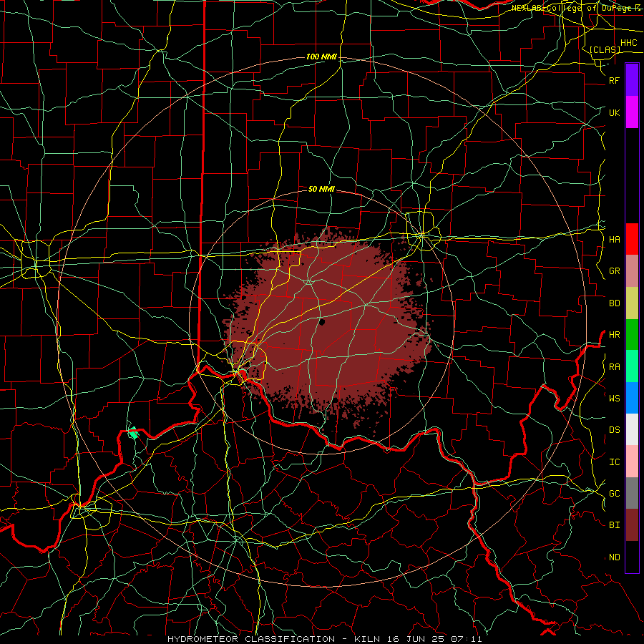Viewport: 644px width, 644px height.
Task: Click the gray GC legend swatch
Action: point(632,493)
